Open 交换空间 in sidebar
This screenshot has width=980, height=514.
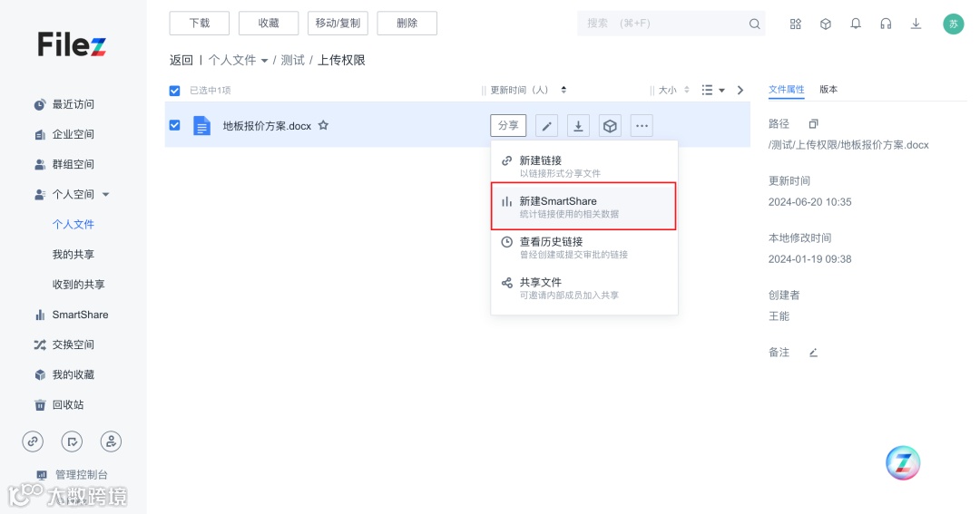(64, 344)
